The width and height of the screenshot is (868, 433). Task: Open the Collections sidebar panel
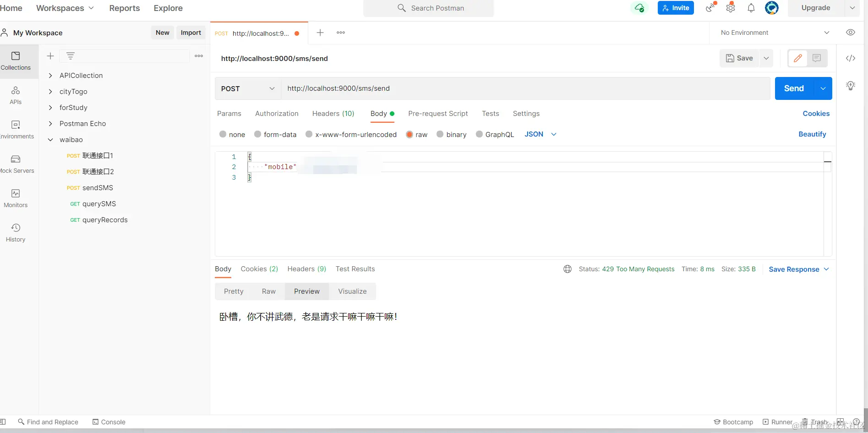(x=16, y=61)
